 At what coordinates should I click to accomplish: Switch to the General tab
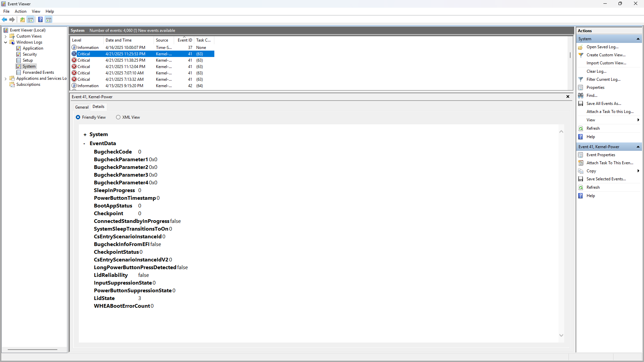[x=82, y=107]
